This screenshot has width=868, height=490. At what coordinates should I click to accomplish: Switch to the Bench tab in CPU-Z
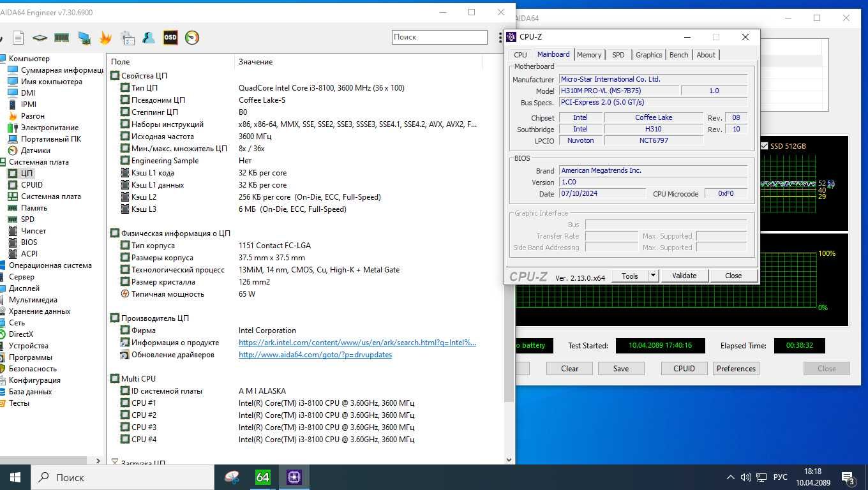coord(679,55)
